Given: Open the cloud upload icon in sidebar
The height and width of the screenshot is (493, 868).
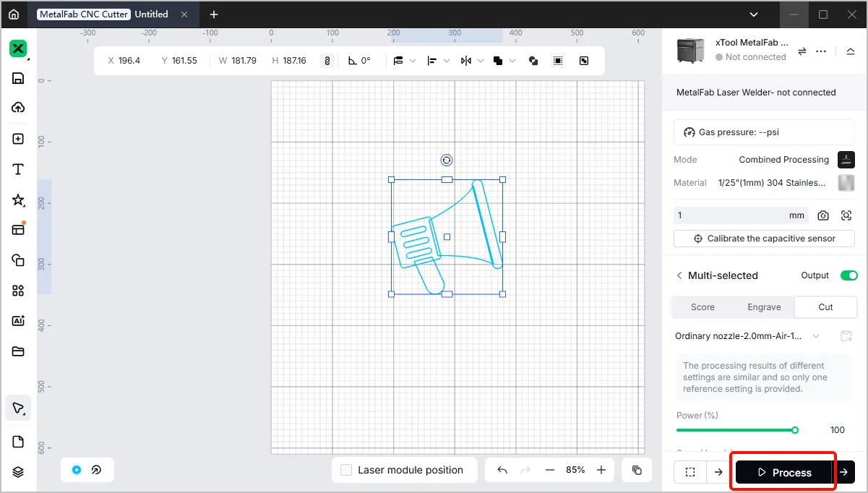Looking at the screenshot, I should pyautogui.click(x=18, y=108).
